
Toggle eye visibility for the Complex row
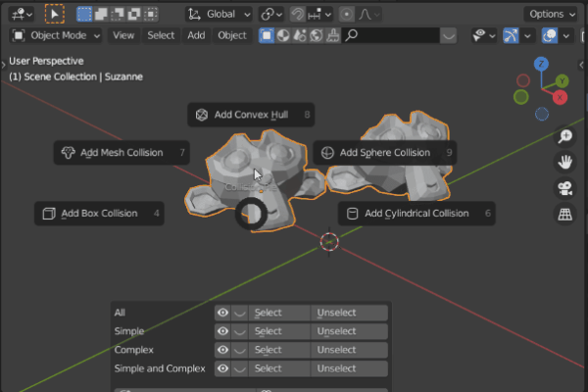(222, 350)
